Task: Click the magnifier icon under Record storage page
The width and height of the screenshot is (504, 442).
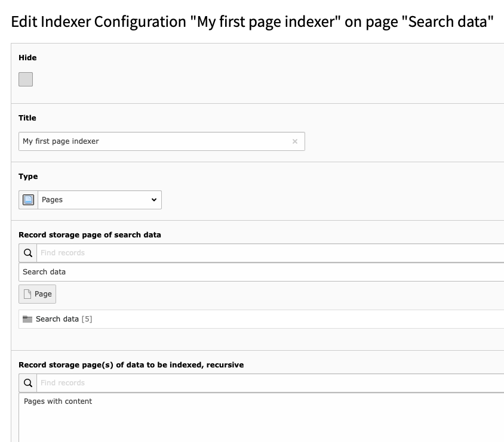Action: click(27, 253)
